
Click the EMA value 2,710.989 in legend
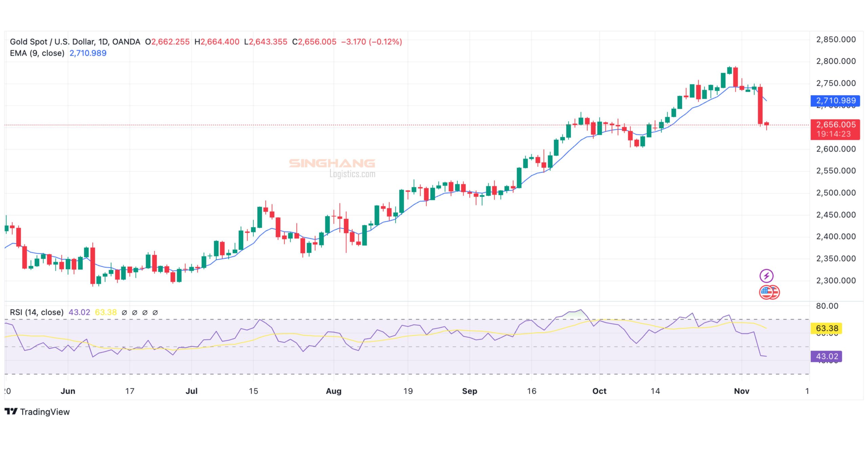pyautogui.click(x=88, y=53)
